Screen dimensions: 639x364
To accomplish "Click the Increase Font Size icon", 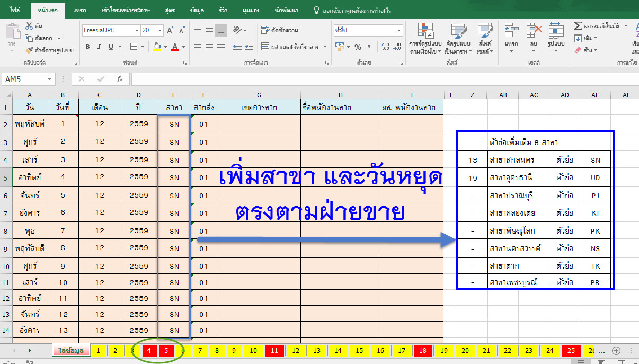I will click(x=171, y=31).
